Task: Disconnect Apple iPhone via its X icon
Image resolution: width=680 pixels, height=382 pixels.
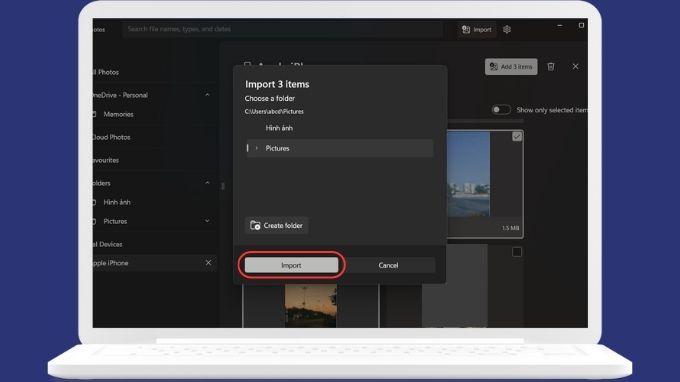Action: tap(208, 263)
